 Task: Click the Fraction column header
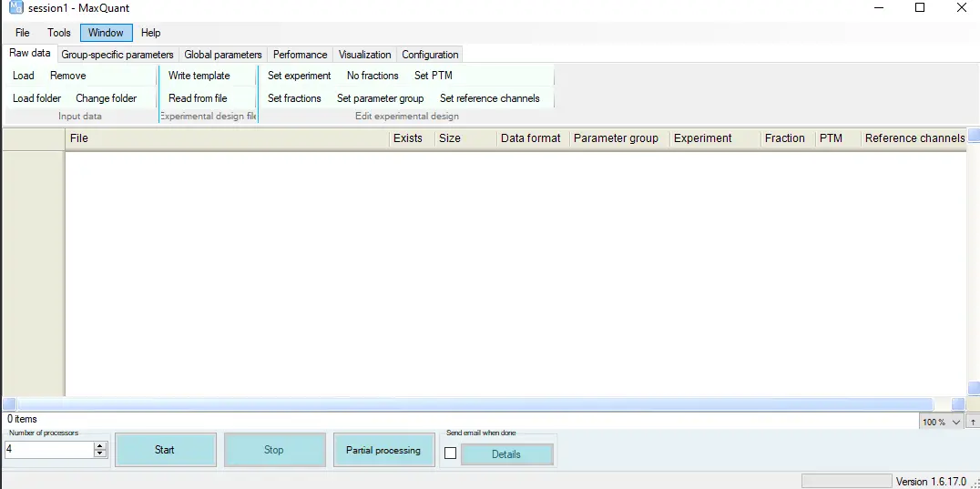tap(788, 138)
